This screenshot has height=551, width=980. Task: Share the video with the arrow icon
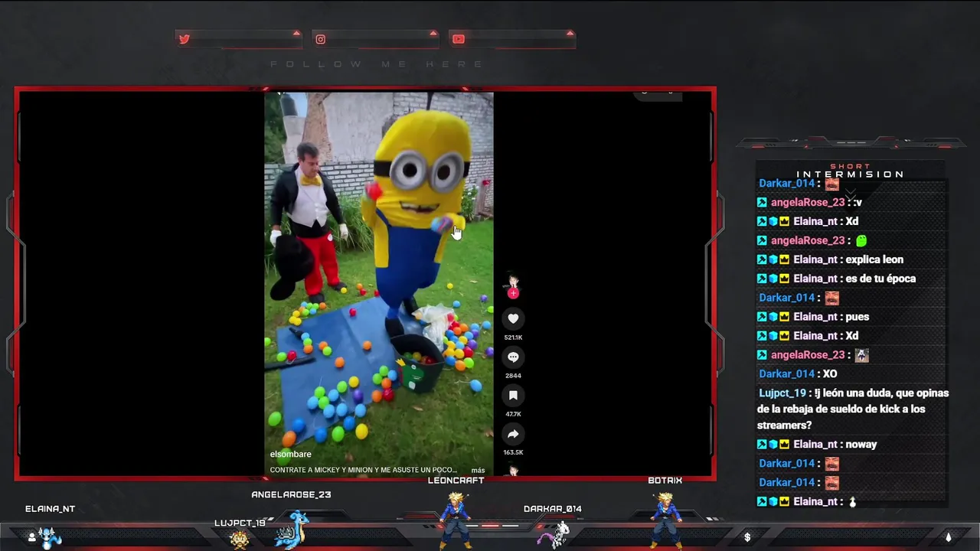513,434
